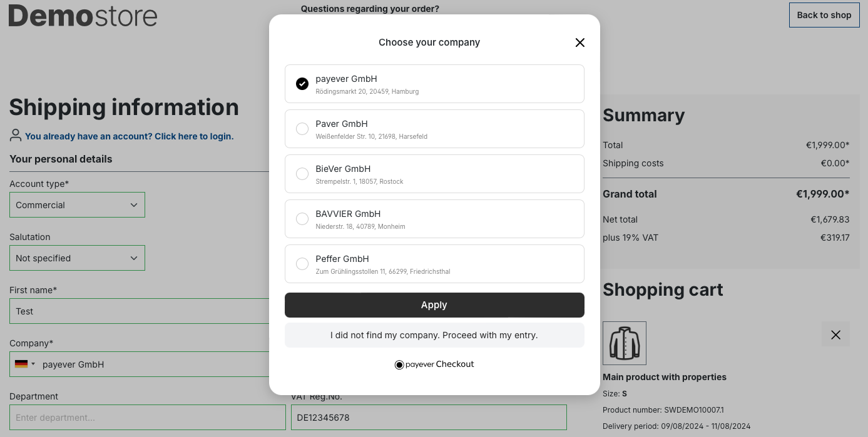This screenshot has height=437, width=868.
Task: Select payever GmbH company radio option
Action: pyautogui.click(x=302, y=84)
